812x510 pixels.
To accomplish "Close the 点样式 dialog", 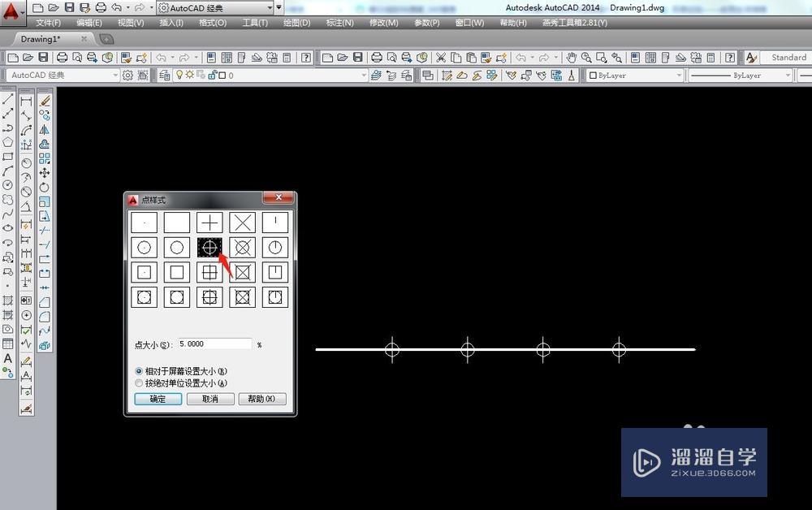I will pos(279,197).
